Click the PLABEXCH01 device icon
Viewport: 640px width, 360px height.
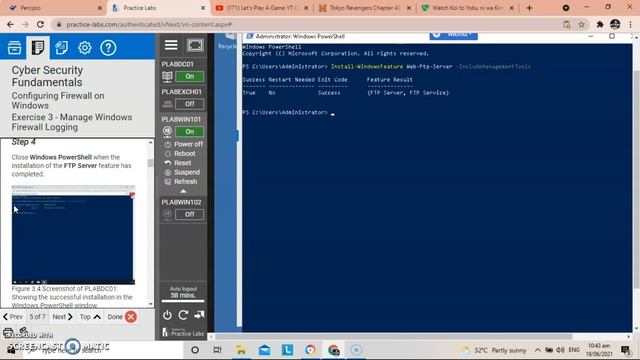[x=167, y=104]
